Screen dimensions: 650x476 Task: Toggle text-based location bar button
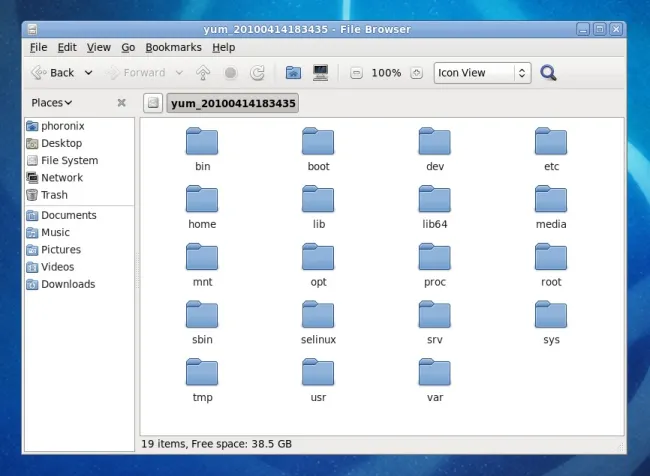pos(153,103)
